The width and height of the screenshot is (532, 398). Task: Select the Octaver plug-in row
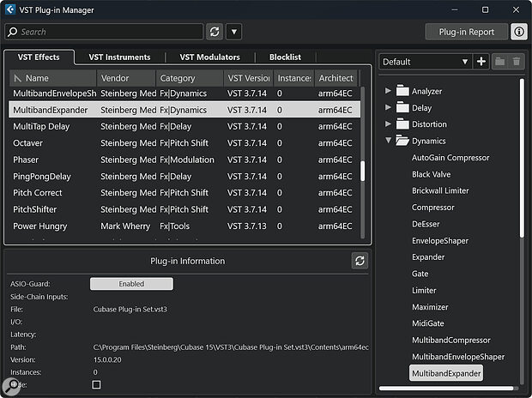(184, 143)
